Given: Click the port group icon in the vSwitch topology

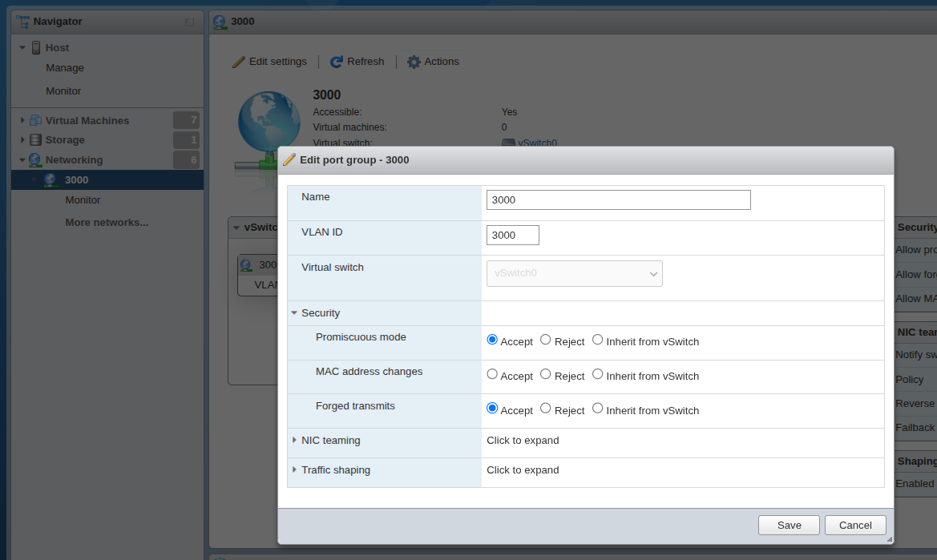Looking at the screenshot, I should pos(246,265).
